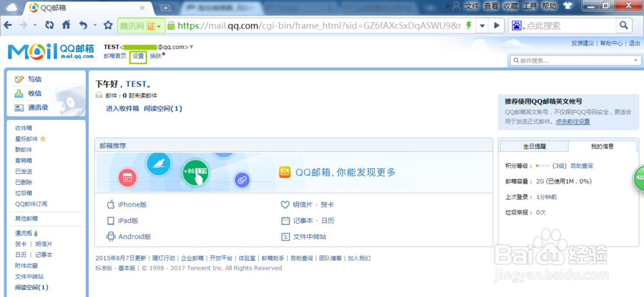Expand account dropdown next to TEST address
Screen dimensions: 644x297
(191, 47)
